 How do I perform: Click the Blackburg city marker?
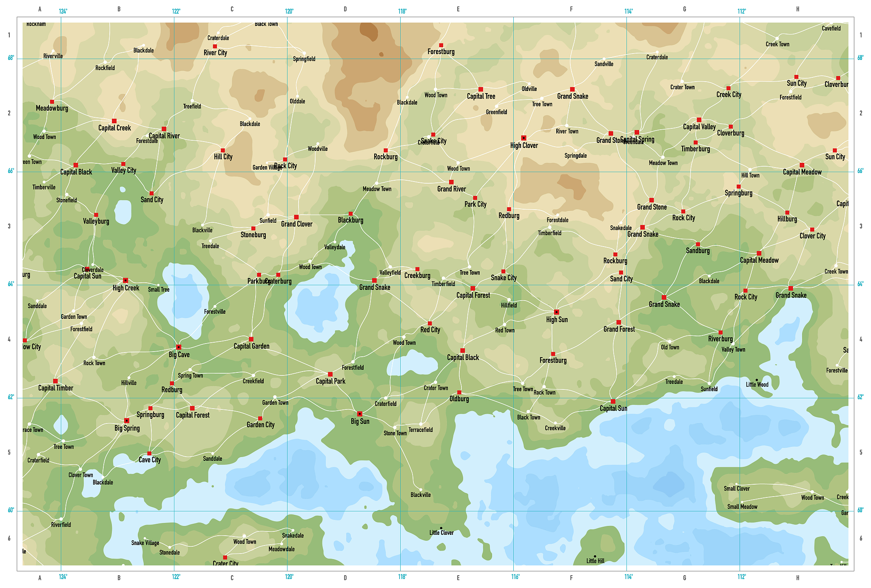(x=350, y=214)
